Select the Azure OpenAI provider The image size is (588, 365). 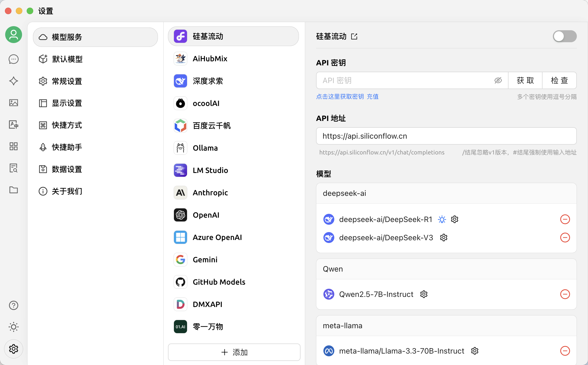[x=233, y=237]
